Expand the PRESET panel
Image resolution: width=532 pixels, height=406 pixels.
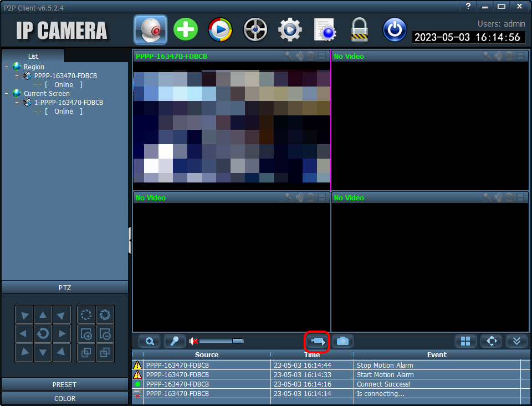pyautogui.click(x=65, y=384)
